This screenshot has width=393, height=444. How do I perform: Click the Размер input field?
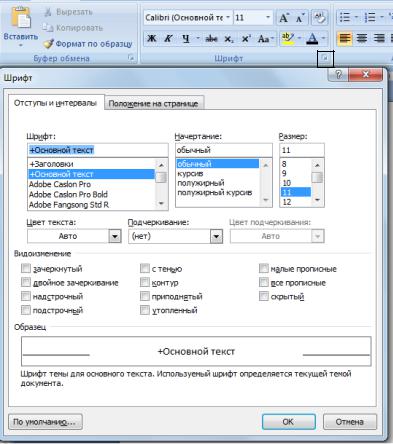(x=302, y=150)
